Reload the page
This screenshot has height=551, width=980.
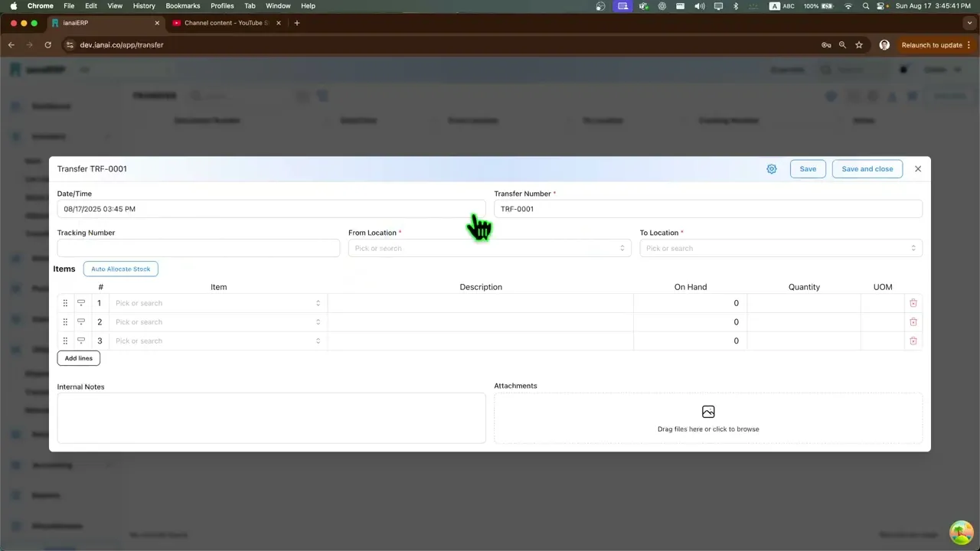click(x=47, y=45)
